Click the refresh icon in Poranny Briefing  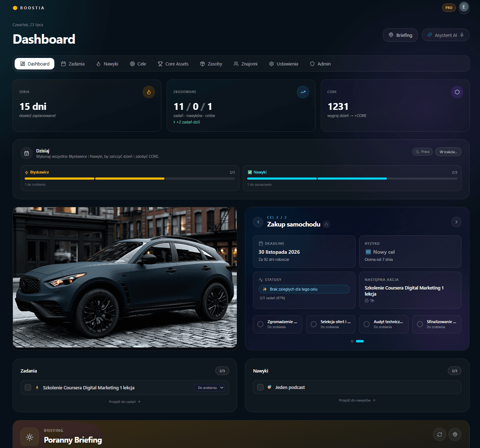(440, 434)
